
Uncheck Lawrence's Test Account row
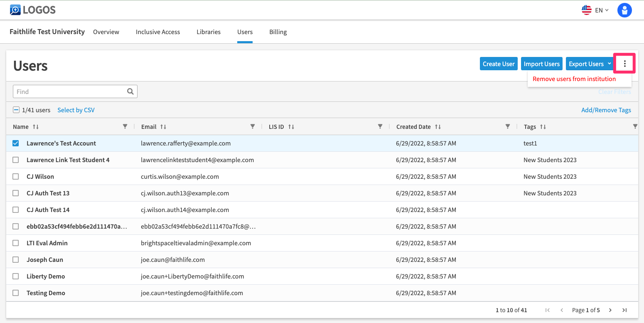pos(16,143)
